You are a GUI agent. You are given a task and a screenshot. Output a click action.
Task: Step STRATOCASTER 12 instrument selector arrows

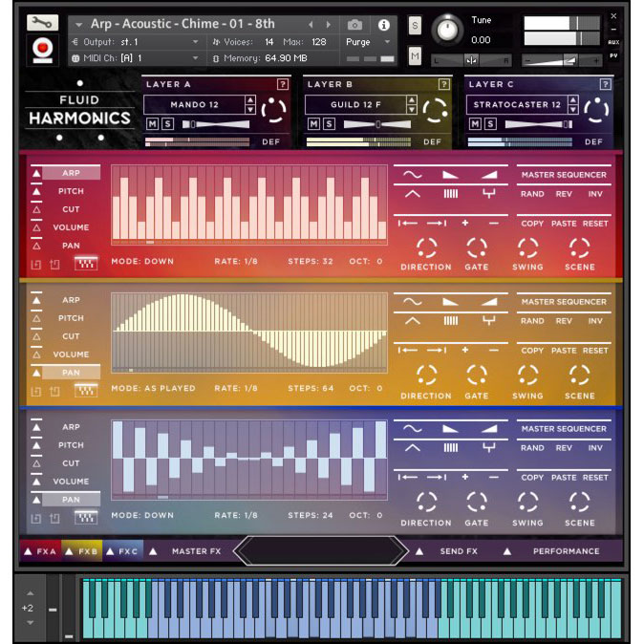pos(573,104)
